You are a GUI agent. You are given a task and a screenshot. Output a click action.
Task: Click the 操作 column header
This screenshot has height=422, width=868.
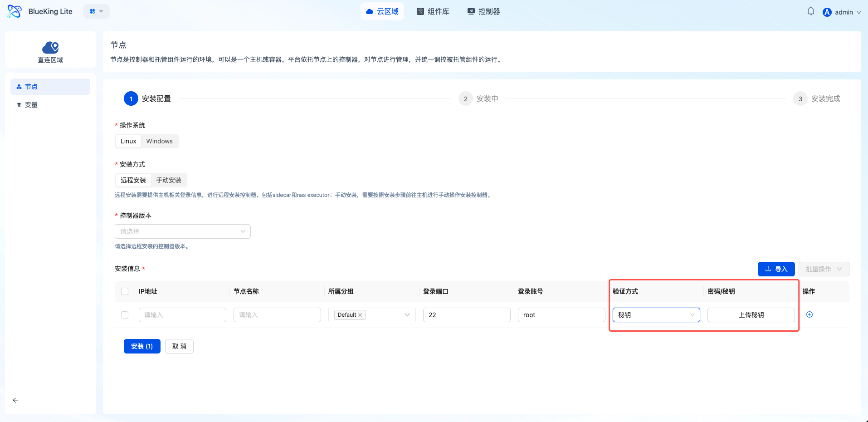click(809, 291)
